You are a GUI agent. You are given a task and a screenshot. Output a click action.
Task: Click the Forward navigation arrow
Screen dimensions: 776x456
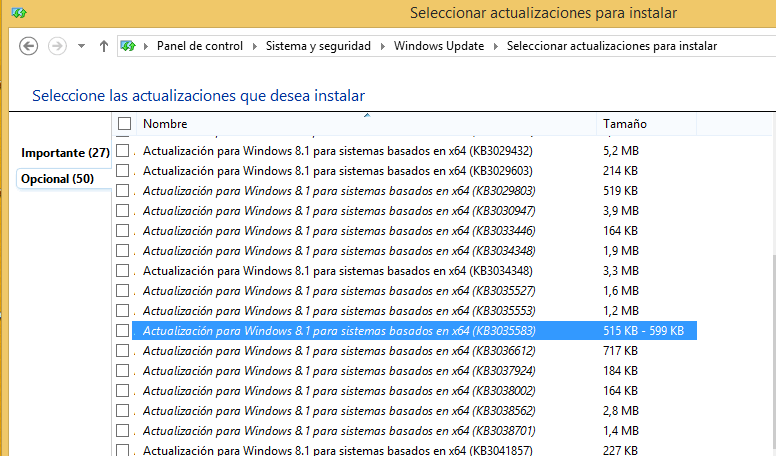(x=57, y=46)
